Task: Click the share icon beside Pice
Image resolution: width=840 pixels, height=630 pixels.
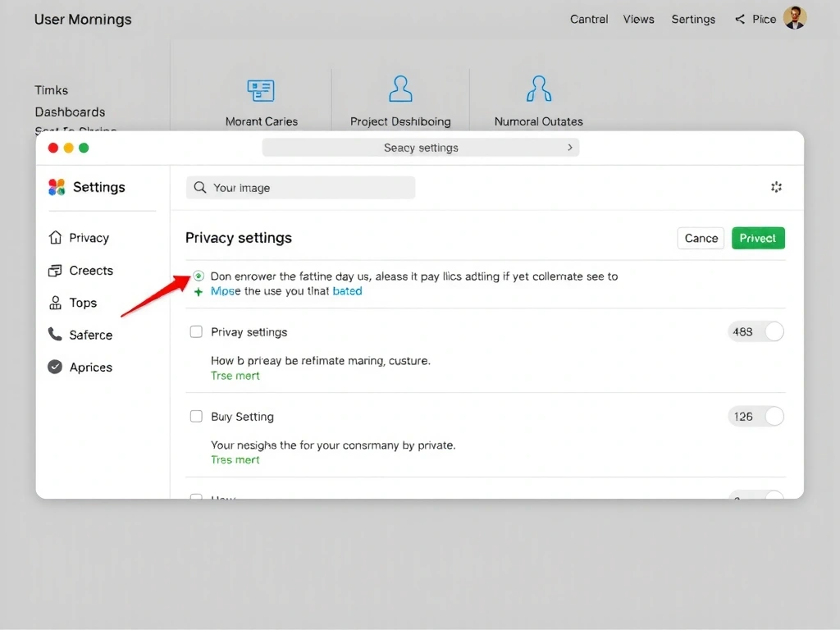Action: point(740,19)
